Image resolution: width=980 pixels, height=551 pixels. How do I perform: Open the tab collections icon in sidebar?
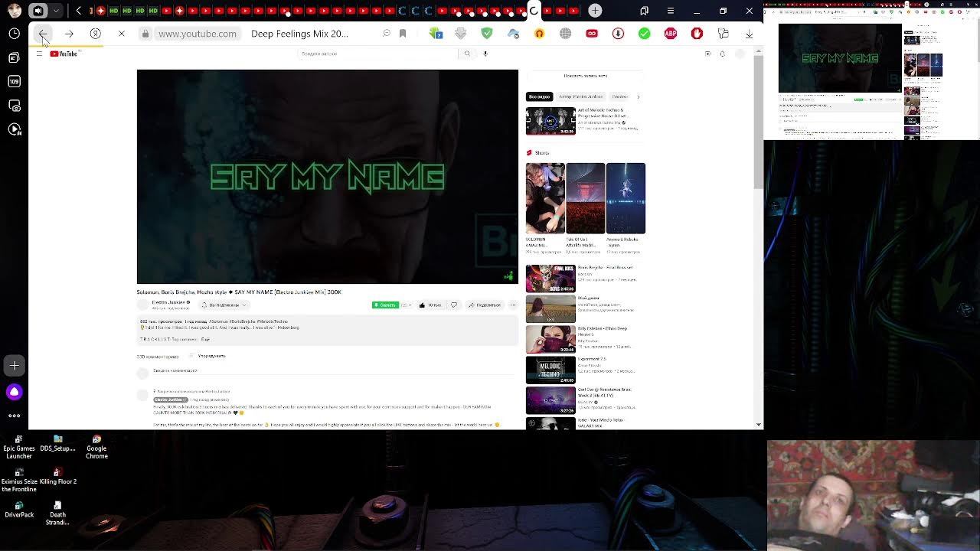(x=14, y=57)
